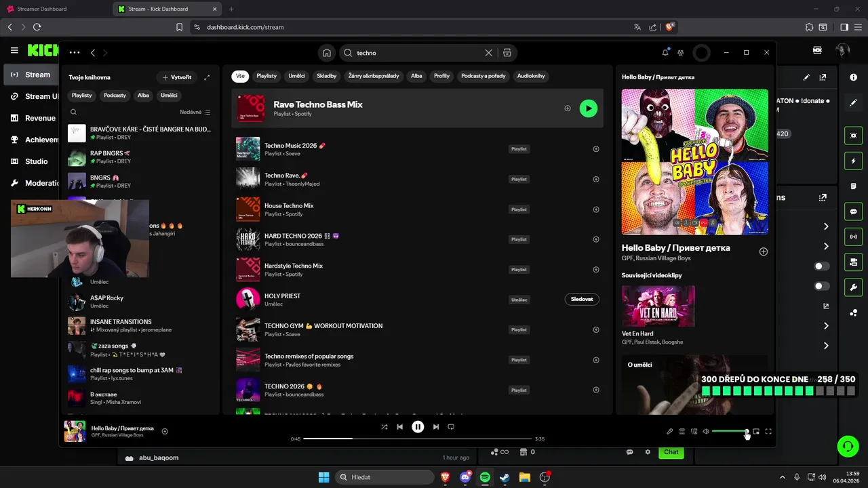This screenshot has width=868, height=488.
Task: Open Kick info icon in right sidebar
Action: click(x=853, y=77)
